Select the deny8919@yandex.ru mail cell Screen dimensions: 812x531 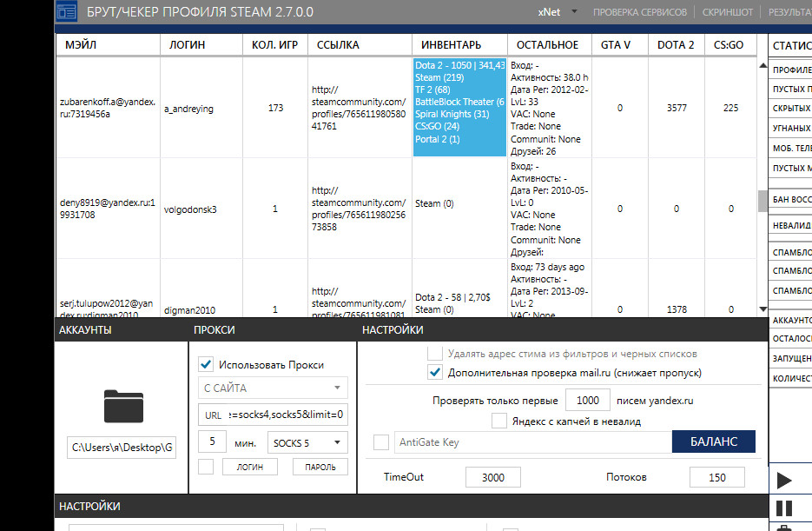pyautogui.click(x=108, y=209)
